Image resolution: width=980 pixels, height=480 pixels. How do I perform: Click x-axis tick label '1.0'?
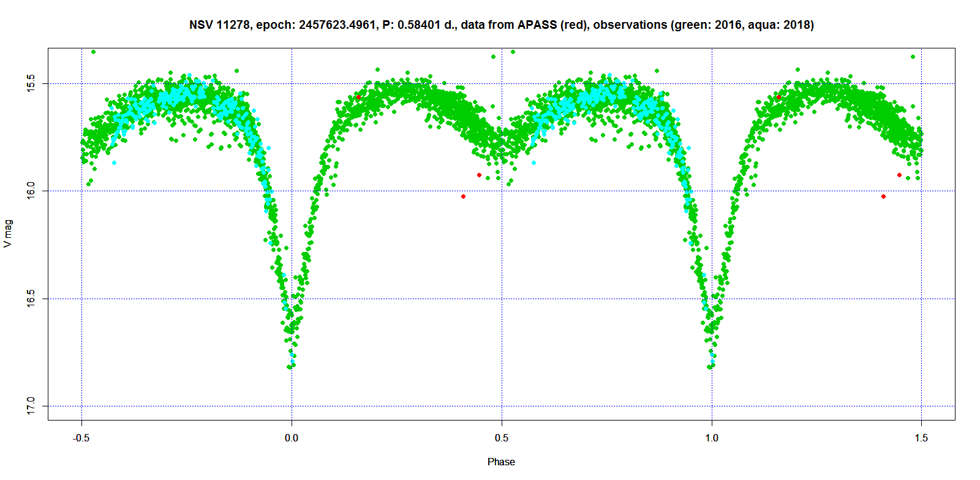712,438
